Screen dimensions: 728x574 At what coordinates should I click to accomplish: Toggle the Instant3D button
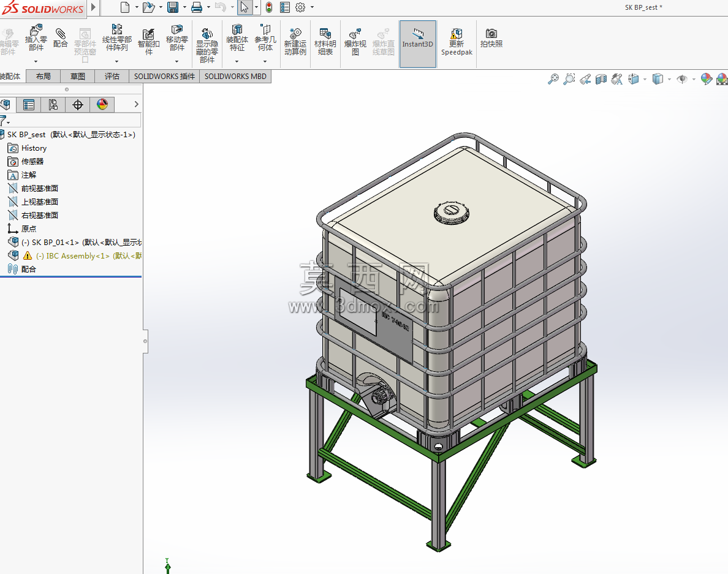[x=418, y=43]
